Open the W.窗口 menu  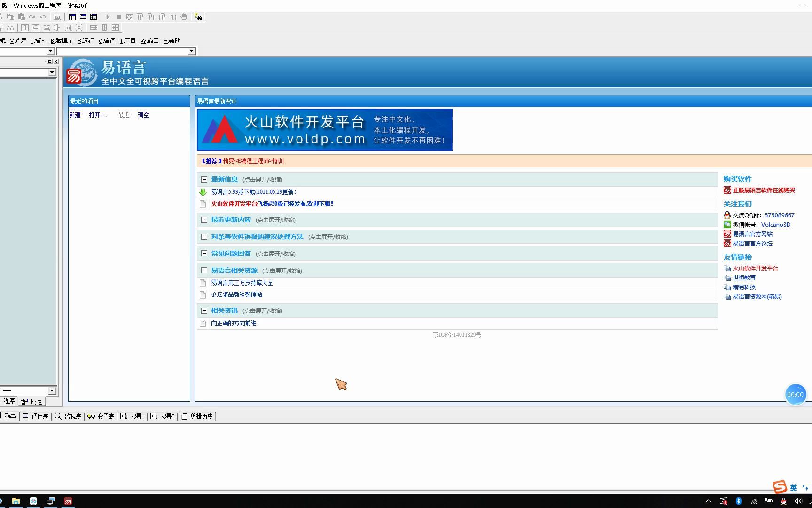(149, 41)
